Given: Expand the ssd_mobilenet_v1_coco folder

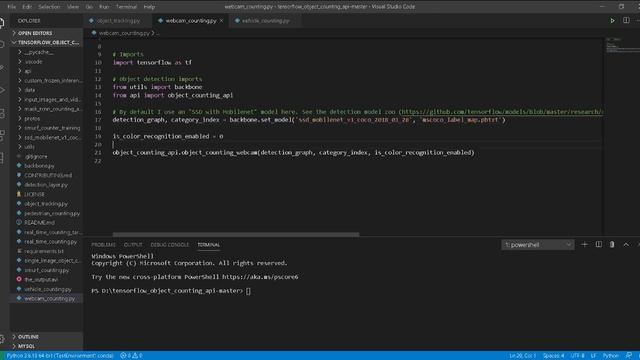Looking at the screenshot, I should 52,137.
